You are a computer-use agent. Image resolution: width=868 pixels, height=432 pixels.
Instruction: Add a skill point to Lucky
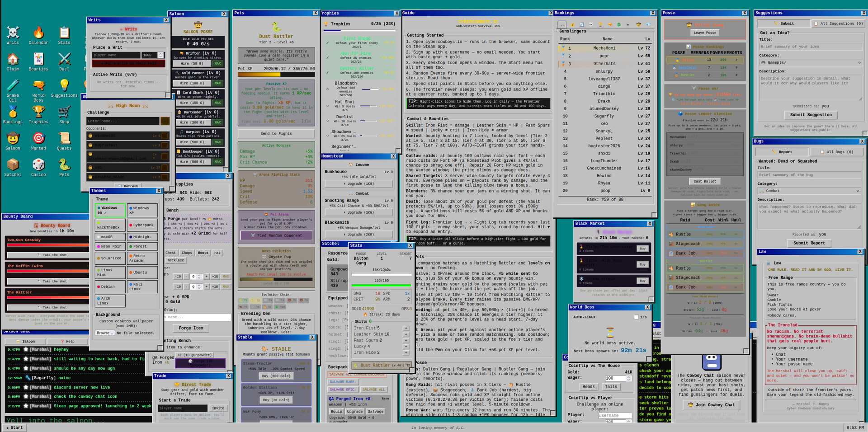point(406,347)
